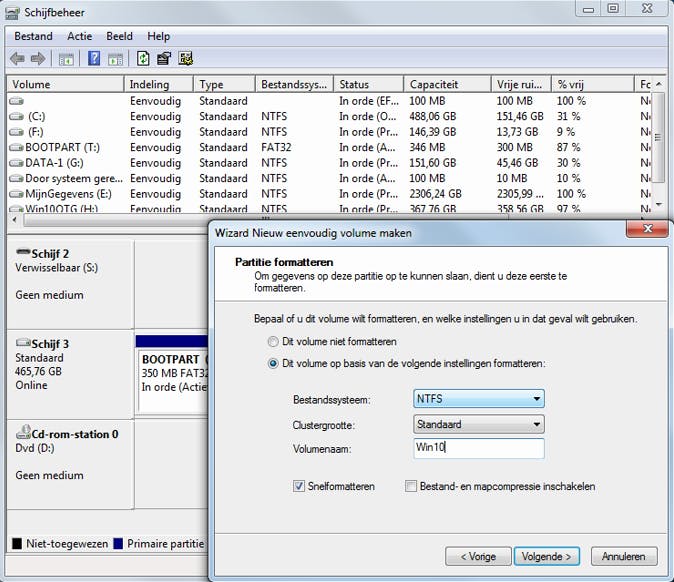Click the Schijf 2 removable disk icon

23,251
